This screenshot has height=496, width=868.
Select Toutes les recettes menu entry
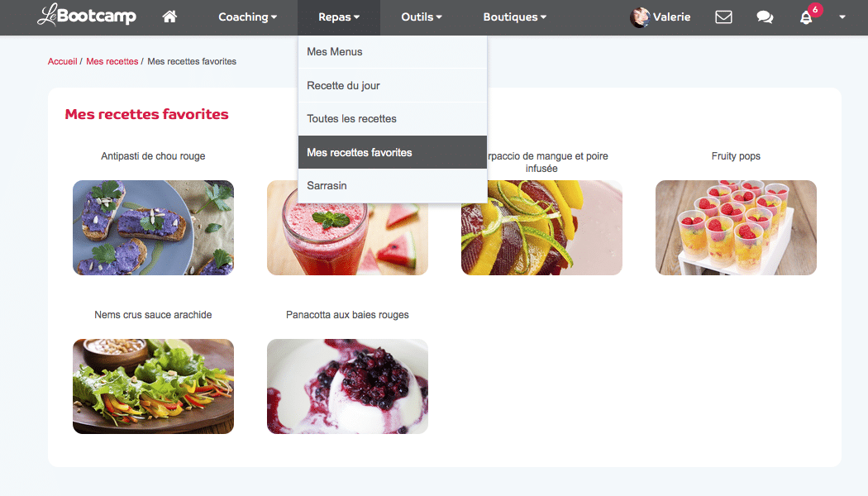point(393,118)
